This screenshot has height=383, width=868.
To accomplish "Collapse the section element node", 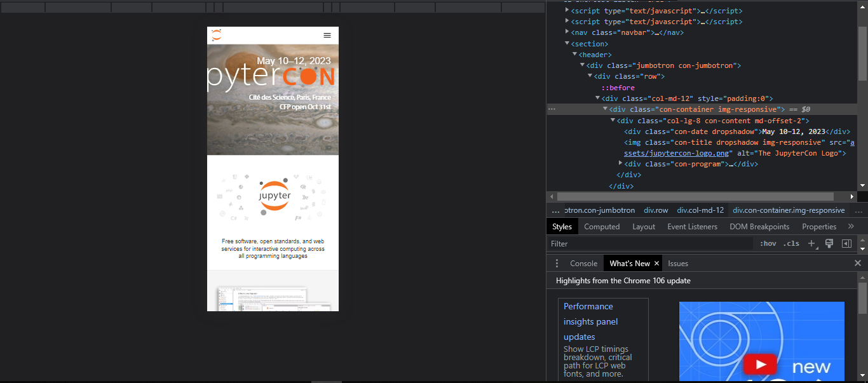I will pos(567,43).
